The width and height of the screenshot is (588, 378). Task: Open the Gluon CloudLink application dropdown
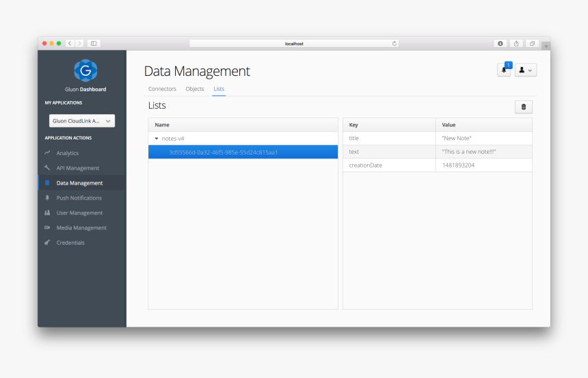[82, 121]
